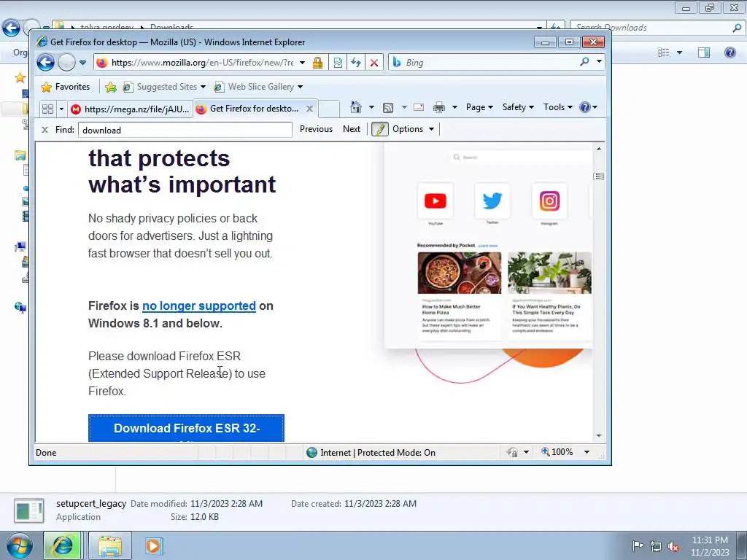Open the Safety menu
747x560 pixels.
tap(518, 107)
